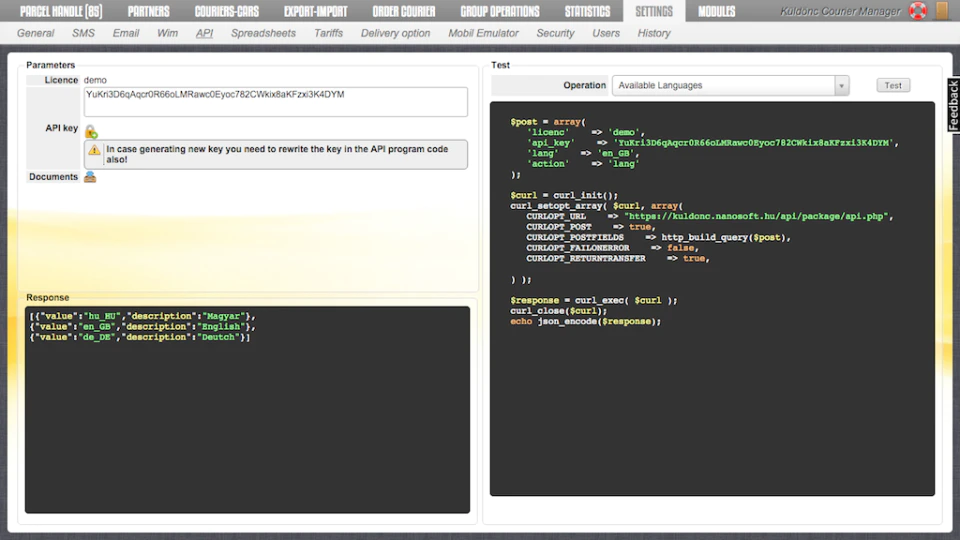Click the Kuldonc Courier Manager title
The height and width of the screenshot is (540, 960).
click(x=840, y=11)
